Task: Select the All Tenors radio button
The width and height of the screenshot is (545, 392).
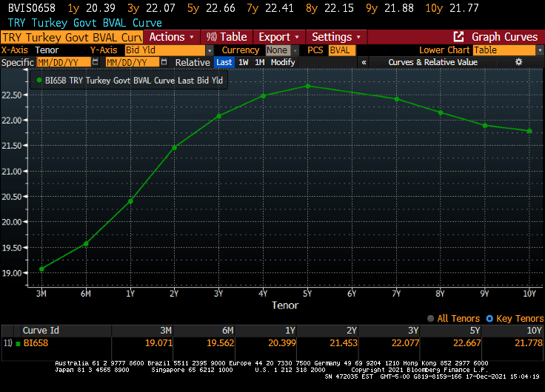Action: click(430, 318)
